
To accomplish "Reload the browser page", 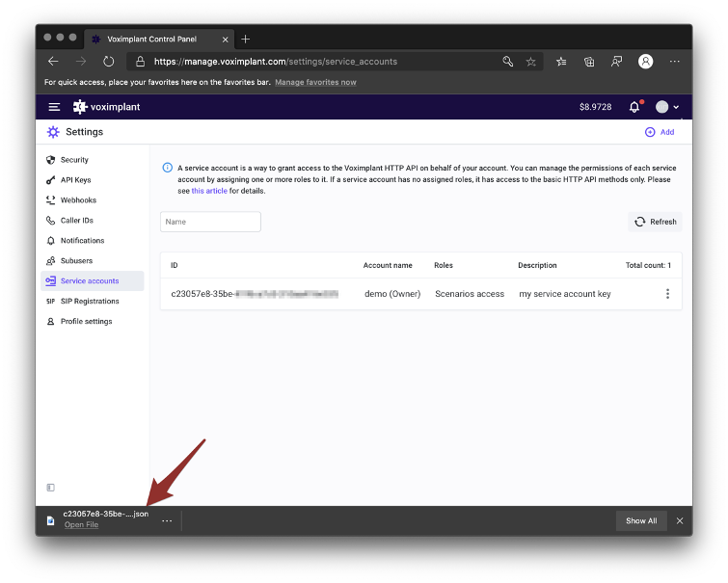I will point(108,62).
